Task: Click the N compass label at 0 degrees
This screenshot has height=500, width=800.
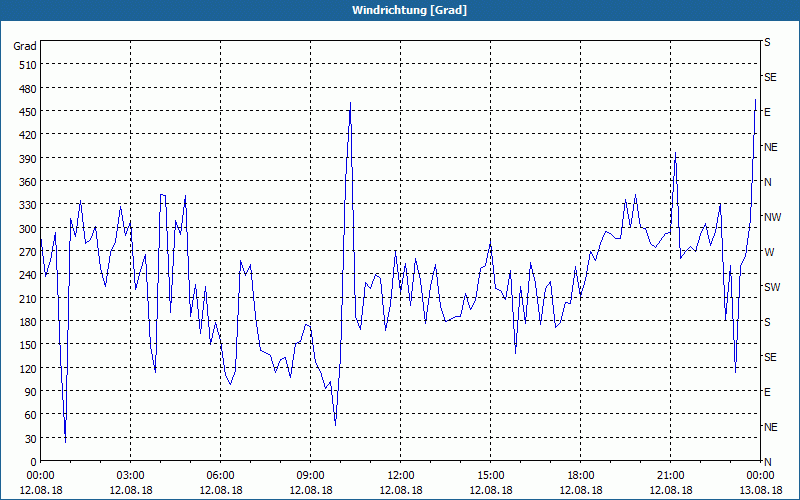Action: click(x=767, y=462)
